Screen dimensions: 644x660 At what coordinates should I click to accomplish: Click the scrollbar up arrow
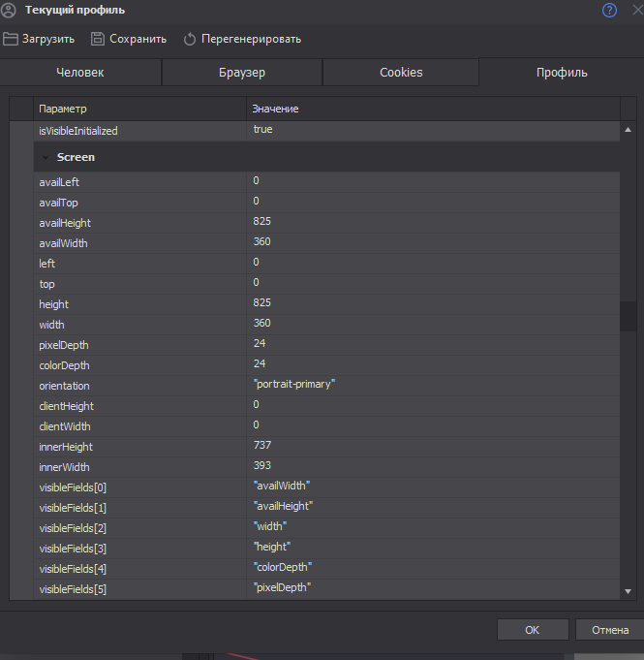coord(628,130)
